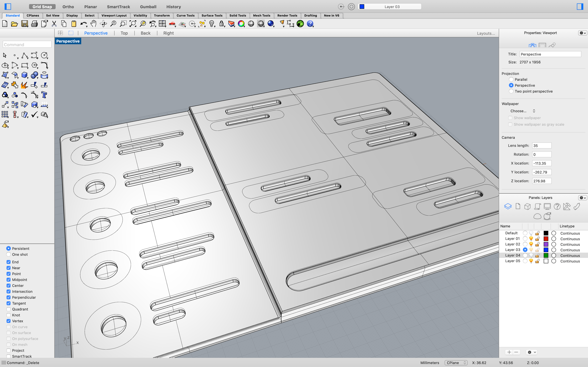Select the Pan hand tool
Viewport: 588px width, 367px height.
coord(93,24)
